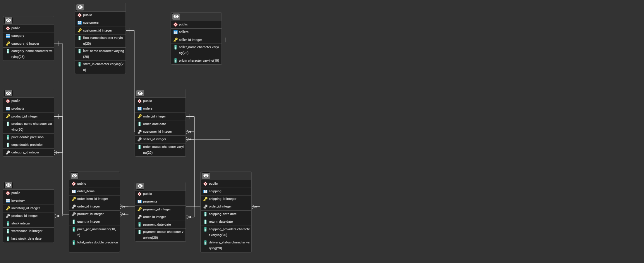
Task: Click the column icon next to origin in sellers
Action: click(x=175, y=60)
